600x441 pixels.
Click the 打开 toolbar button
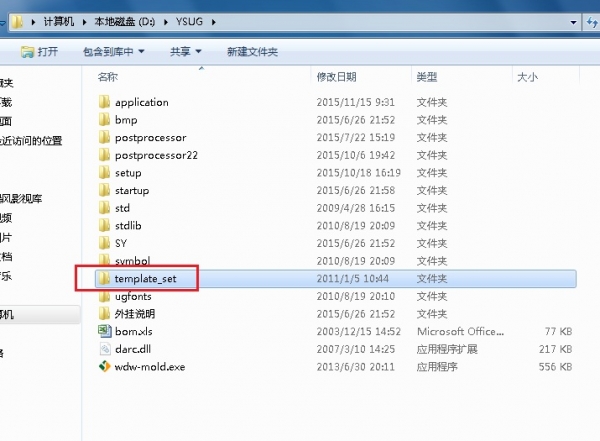[39, 51]
